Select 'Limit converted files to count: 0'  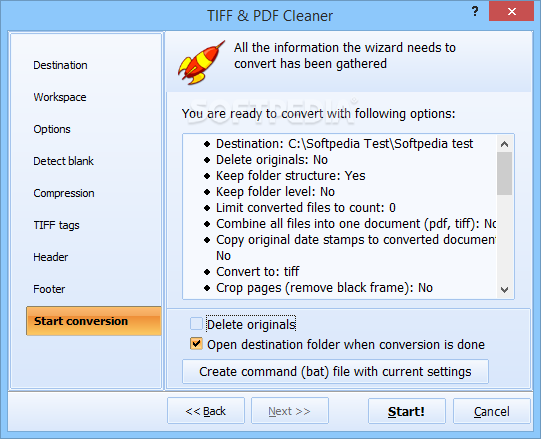click(x=306, y=208)
